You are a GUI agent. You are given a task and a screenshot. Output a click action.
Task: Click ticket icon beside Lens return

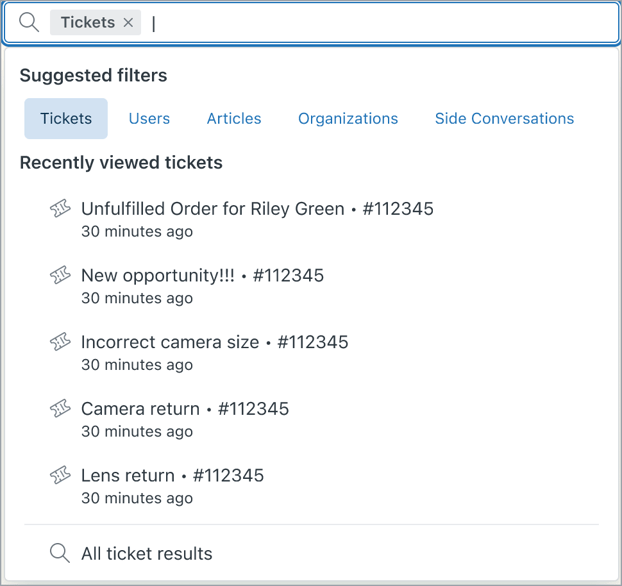60,475
